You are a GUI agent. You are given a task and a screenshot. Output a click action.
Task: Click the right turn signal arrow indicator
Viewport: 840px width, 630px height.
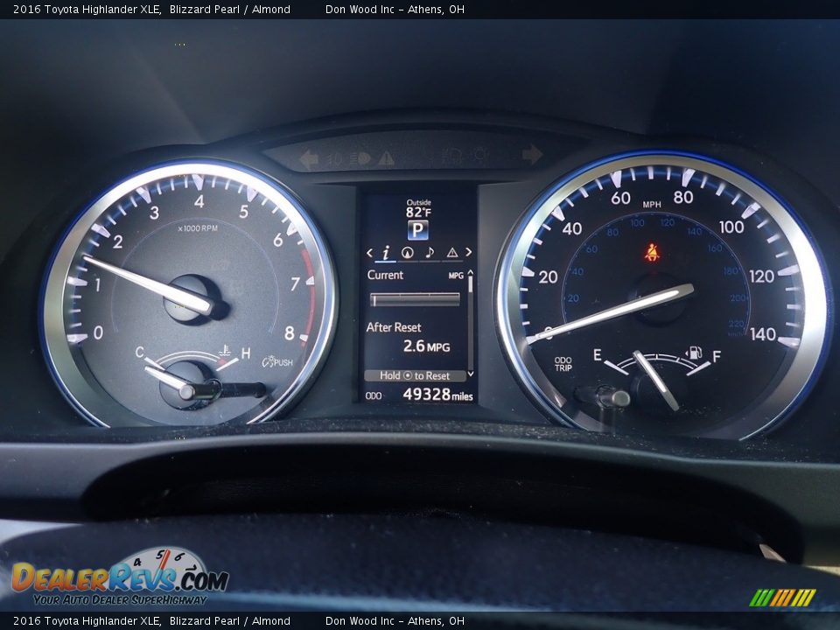click(x=533, y=154)
